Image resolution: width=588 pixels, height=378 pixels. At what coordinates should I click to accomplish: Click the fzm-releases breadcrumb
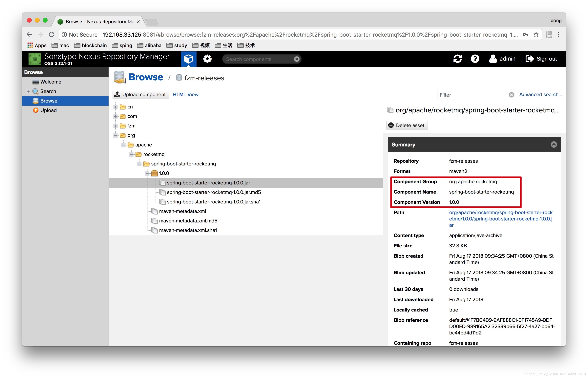(204, 78)
